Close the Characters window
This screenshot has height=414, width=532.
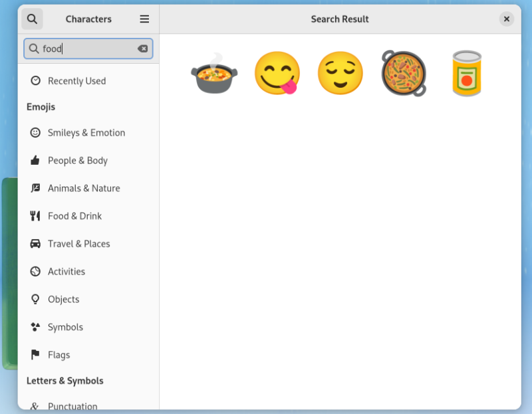507,19
